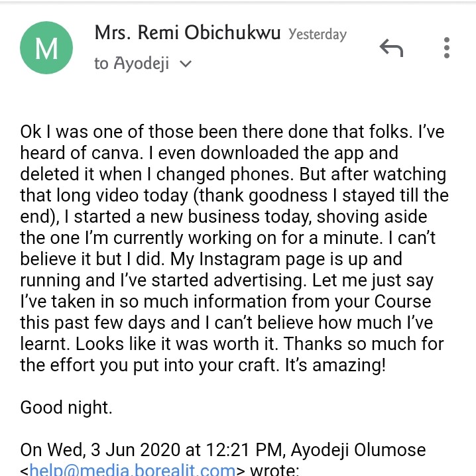Screen dimensions: 476x476
Task: Click the word 'canva' in the message
Action: coord(115,153)
